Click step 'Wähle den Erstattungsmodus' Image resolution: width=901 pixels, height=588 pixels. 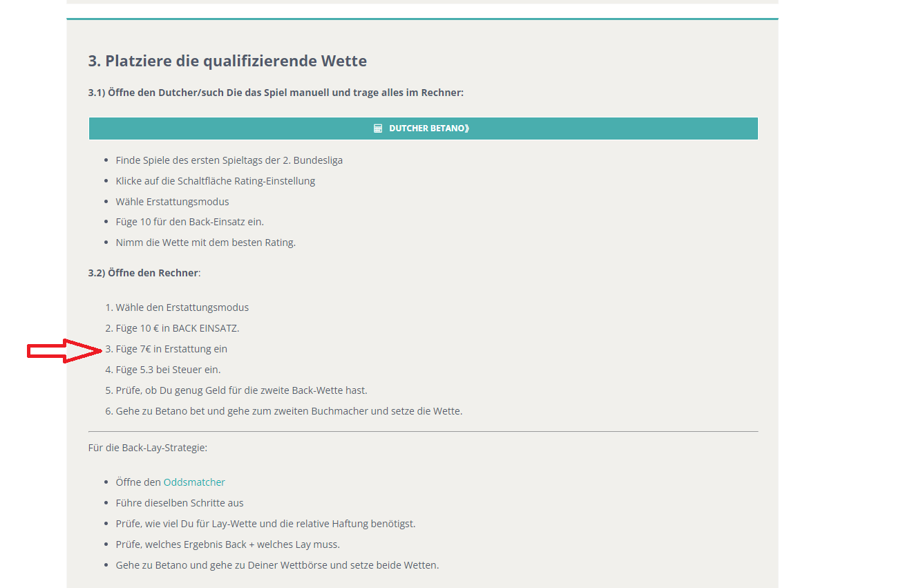click(182, 307)
